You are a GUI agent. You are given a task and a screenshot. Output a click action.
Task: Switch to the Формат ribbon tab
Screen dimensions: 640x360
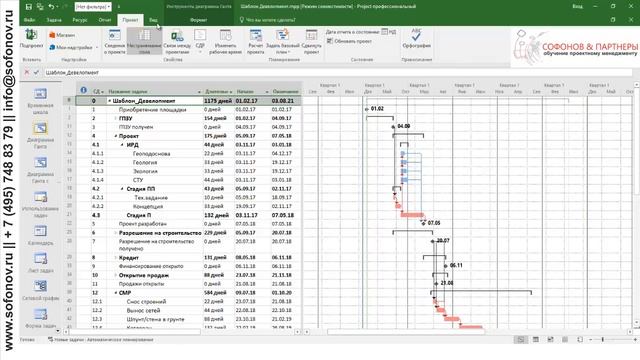(199, 20)
